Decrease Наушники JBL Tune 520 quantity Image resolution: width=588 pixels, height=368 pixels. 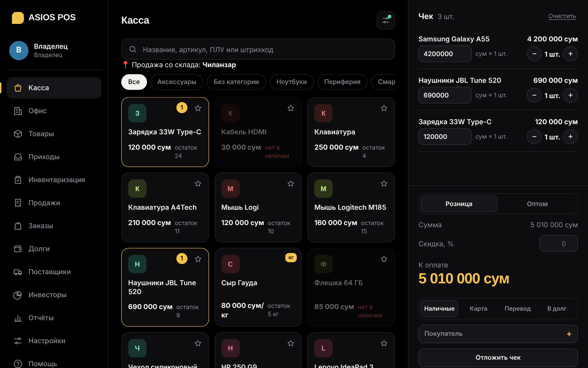pos(534,95)
